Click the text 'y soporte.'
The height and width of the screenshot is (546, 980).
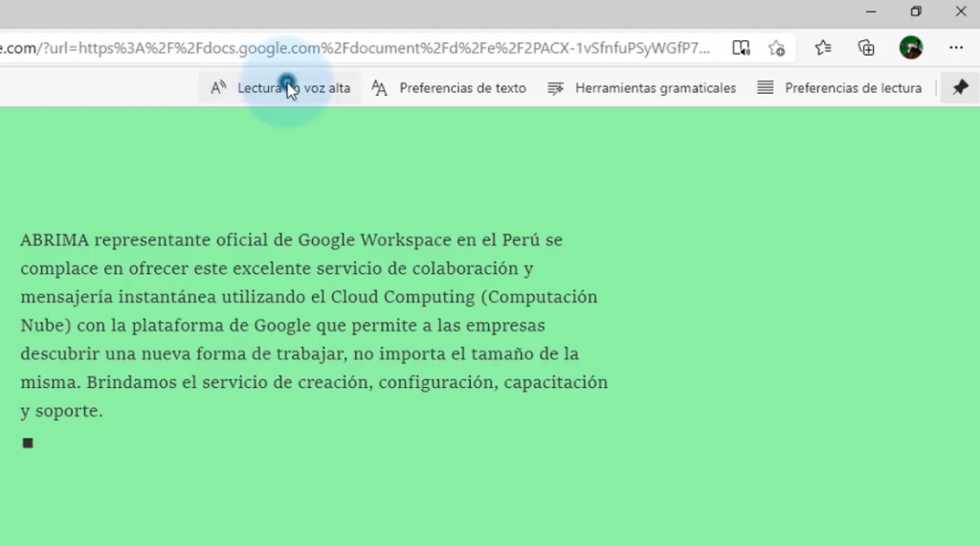[x=61, y=412]
